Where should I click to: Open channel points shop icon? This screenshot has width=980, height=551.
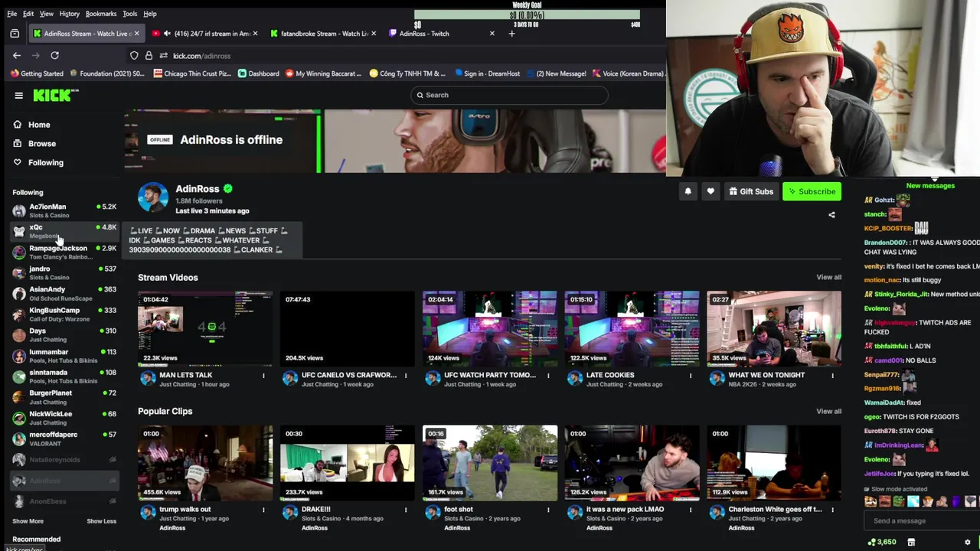[x=911, y=542]
